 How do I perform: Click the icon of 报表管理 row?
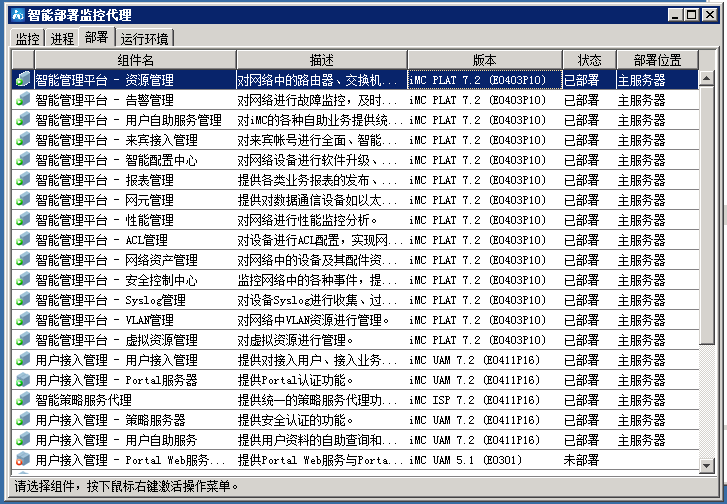(23, 179)
